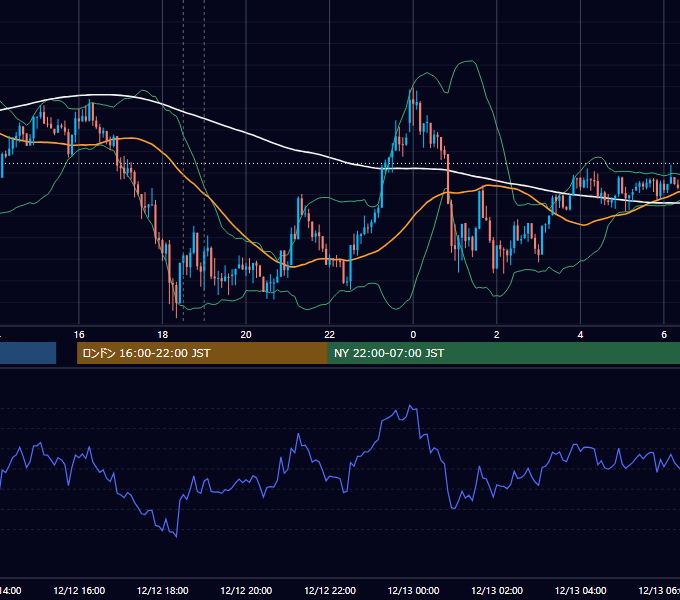Viewport: 680px width, 600px height.
Task: Click the 12/12 16:00 date axis label
Action: click(79, 590)
